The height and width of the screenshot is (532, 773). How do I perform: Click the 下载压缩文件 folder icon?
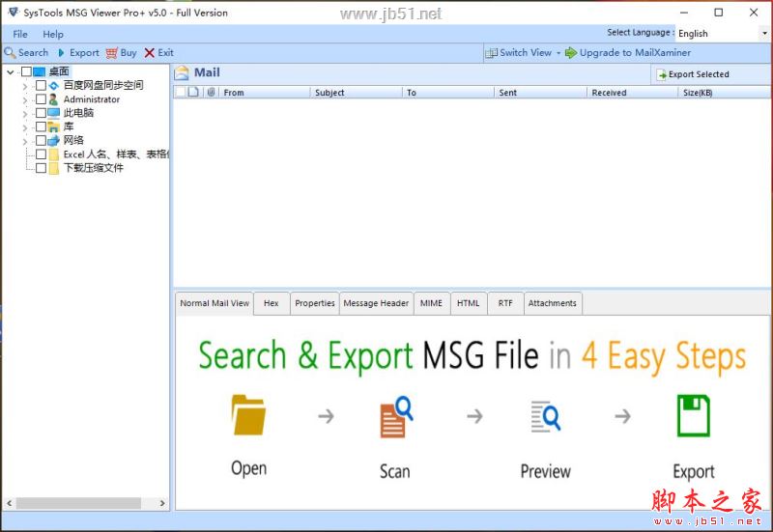[54, 168]
